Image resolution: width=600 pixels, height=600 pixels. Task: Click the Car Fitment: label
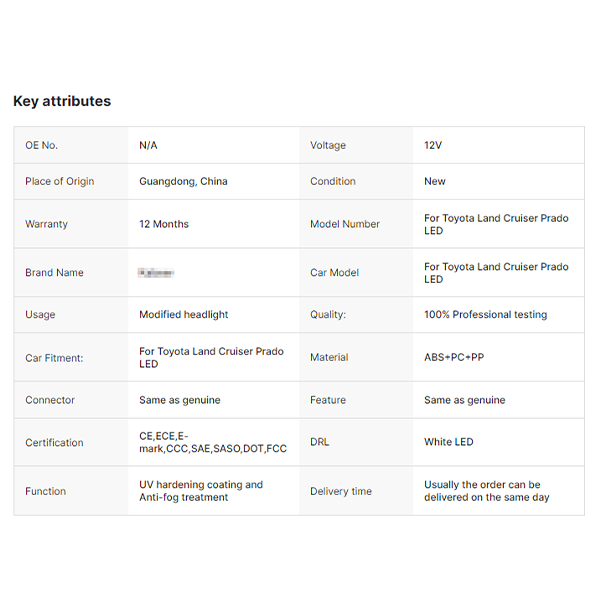tap(55, 357)
